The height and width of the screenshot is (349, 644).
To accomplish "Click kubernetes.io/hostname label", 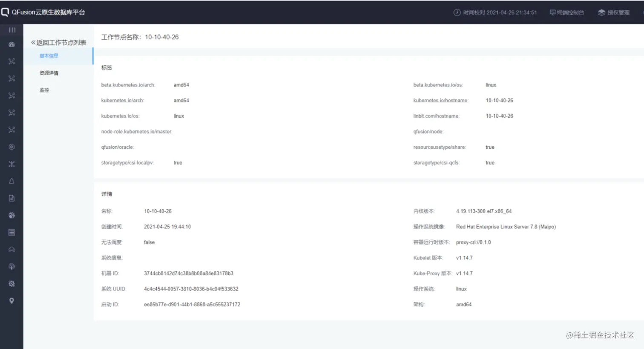I will tap(441, 101).
